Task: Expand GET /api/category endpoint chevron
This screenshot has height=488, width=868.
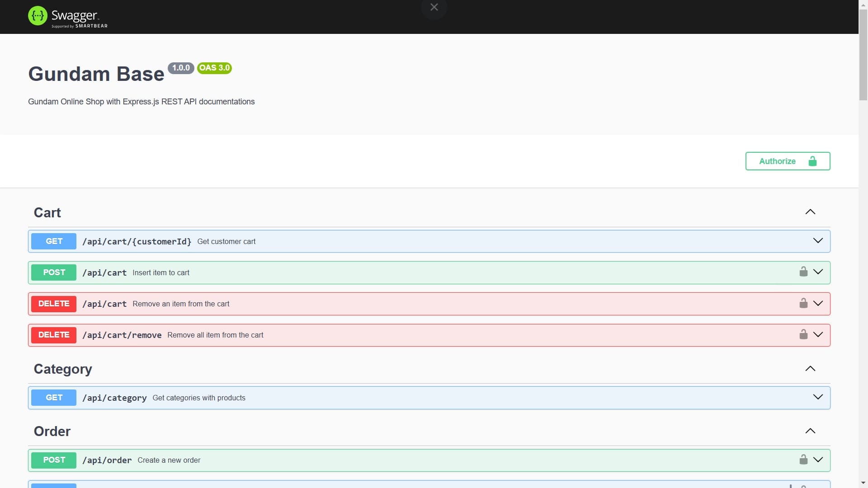Action: [818, 397]
